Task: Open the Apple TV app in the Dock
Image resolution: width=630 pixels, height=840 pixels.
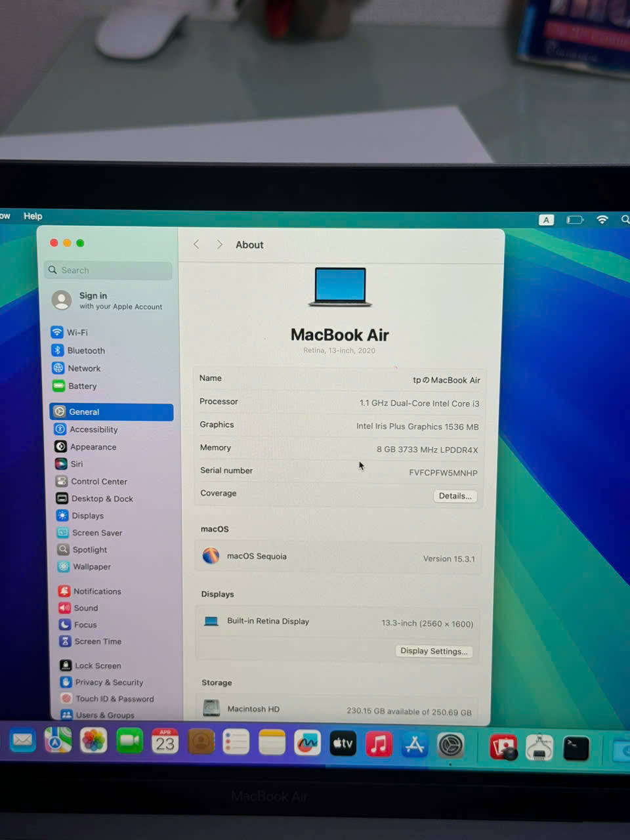Action: pos(343,744)
